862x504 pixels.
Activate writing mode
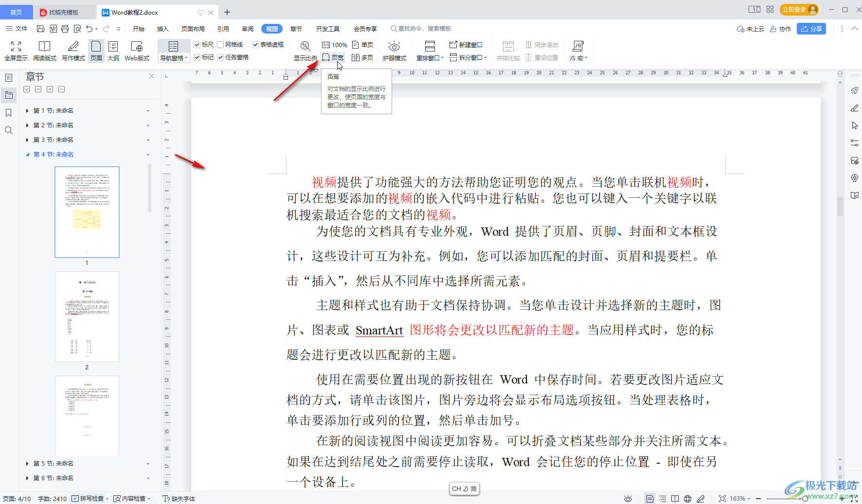coord(73,51)
